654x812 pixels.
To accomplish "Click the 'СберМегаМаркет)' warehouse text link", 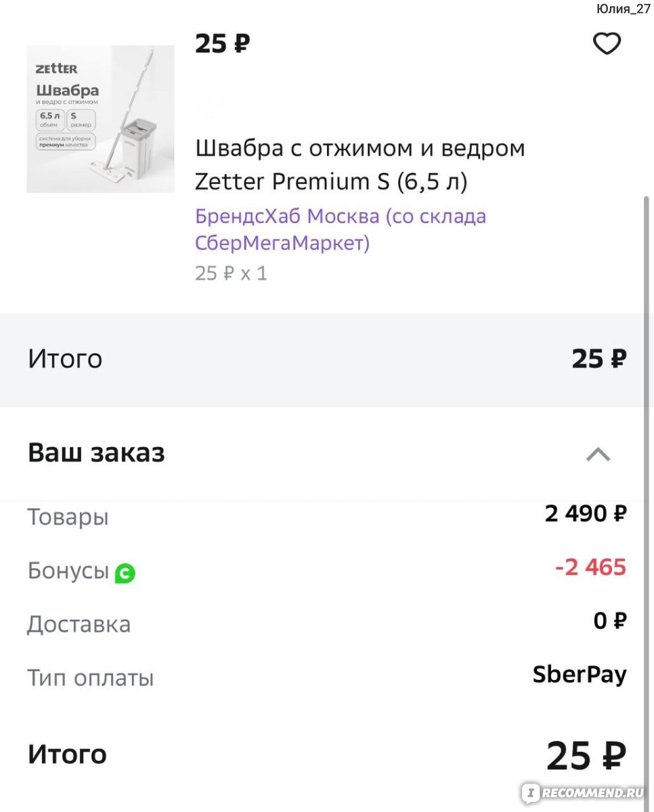I will pos(282,243).
